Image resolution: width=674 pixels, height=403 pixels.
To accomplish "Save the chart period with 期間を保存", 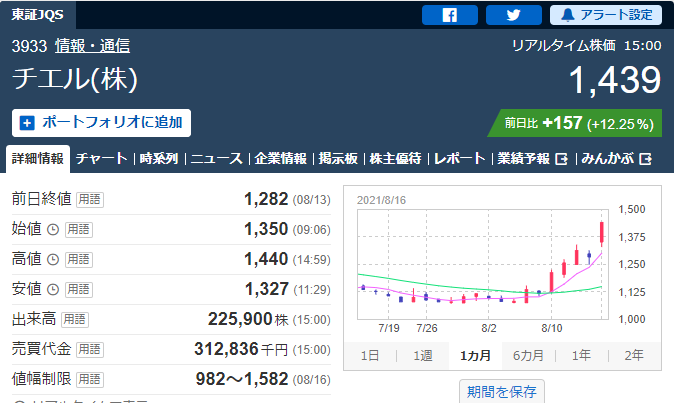I will click(501, 390).
